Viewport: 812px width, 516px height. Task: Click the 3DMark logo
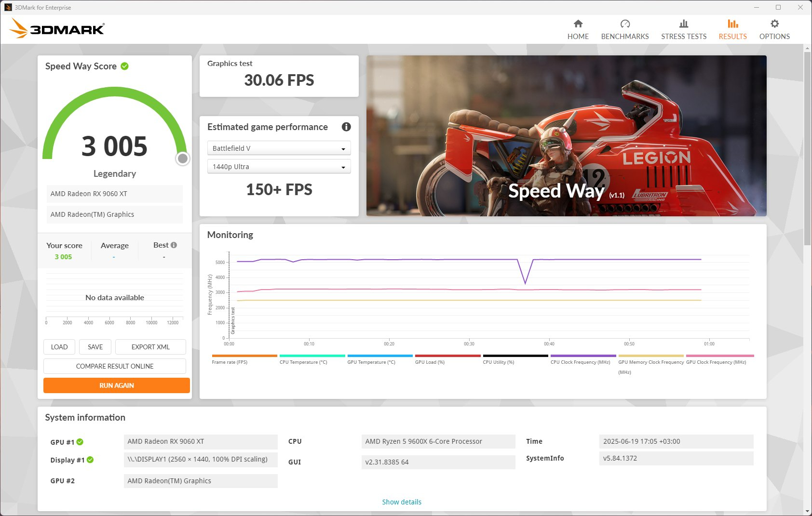(x=57, y=28)
